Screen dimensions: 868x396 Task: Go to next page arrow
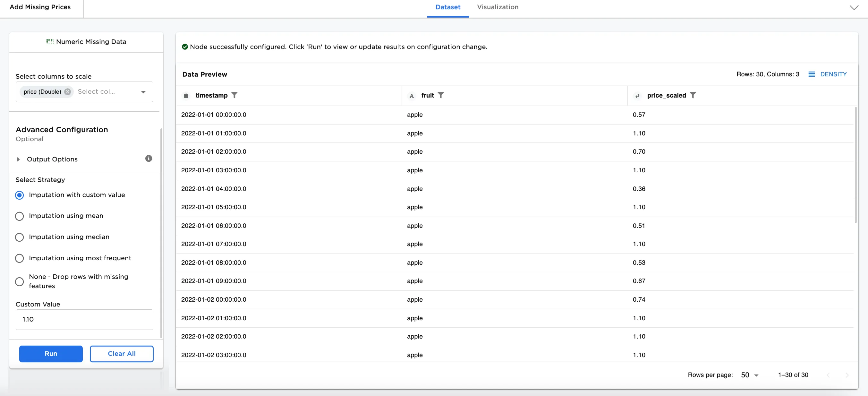pos(847,375)
